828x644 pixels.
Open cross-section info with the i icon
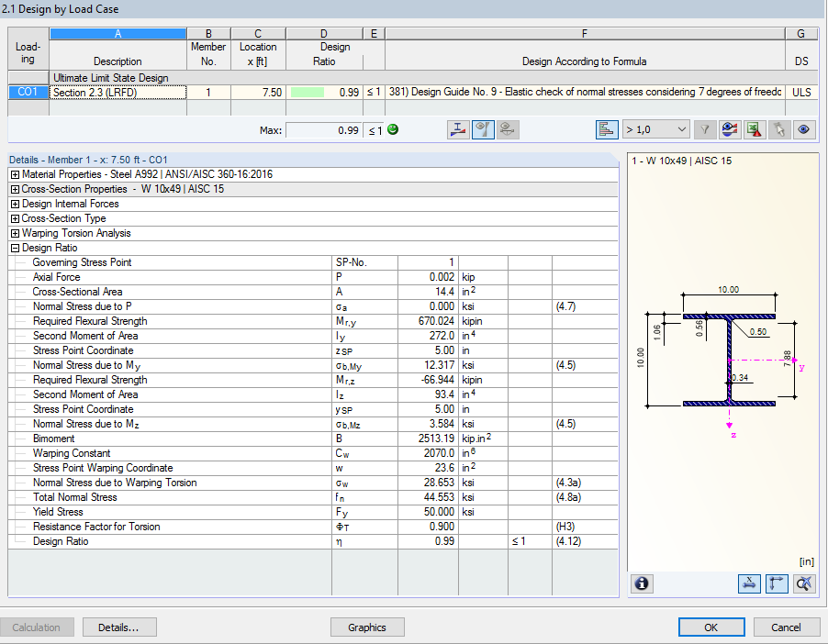642,583
